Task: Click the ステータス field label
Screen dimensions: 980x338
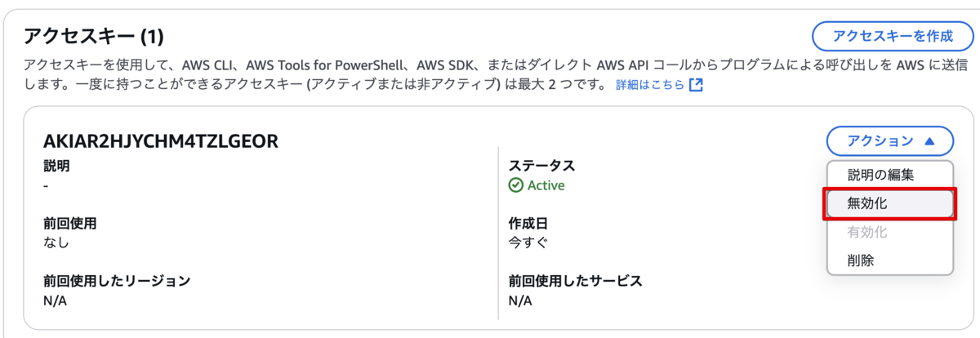Action: coord(541,166)
